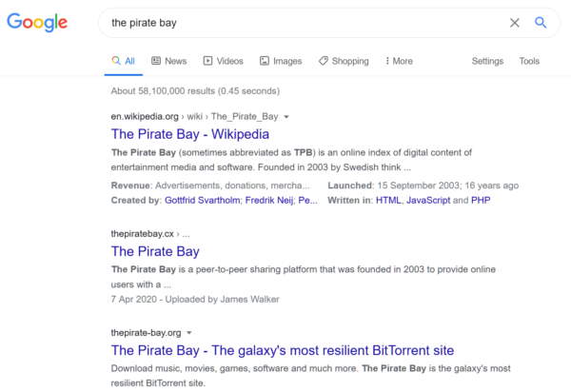Image resolution: width=571 pixels, height=392 pixels.
Task: Open 'The Pirate Bay' thepiratebay.cx result
Action: (155, 251)
